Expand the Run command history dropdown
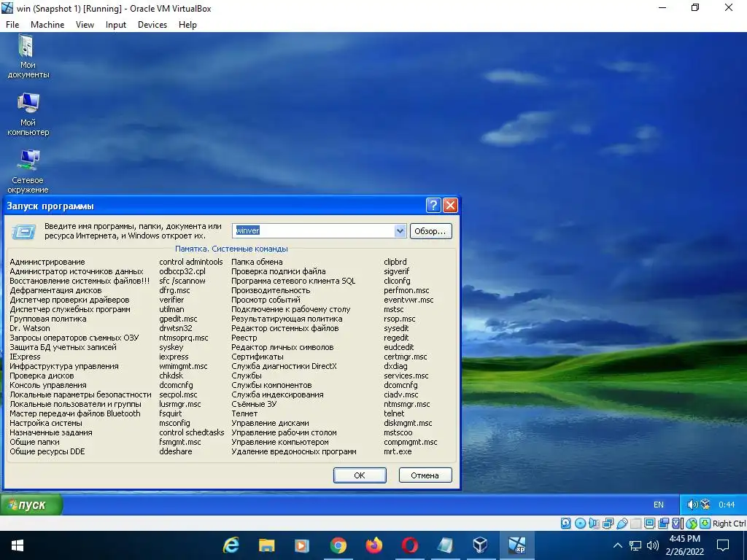This screenshot has height=560, width=747. click(400, 231)
